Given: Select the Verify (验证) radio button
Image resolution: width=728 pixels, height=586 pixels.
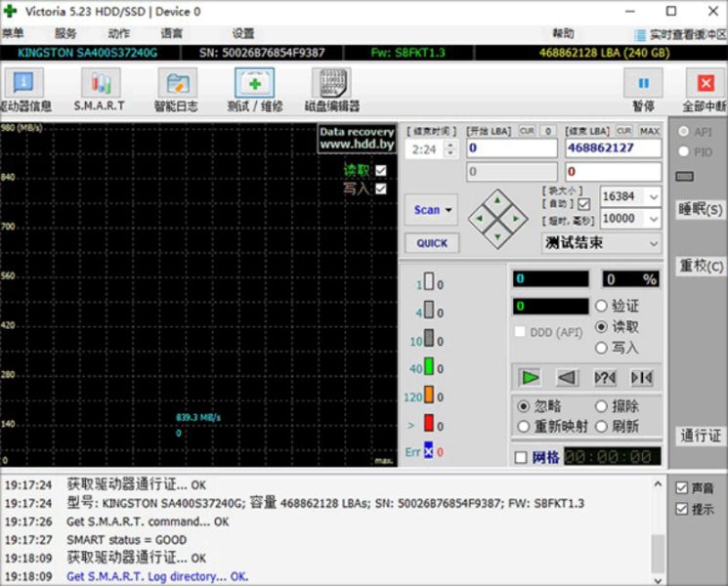Looking at the screenshot, I should [x=601, y=306].
